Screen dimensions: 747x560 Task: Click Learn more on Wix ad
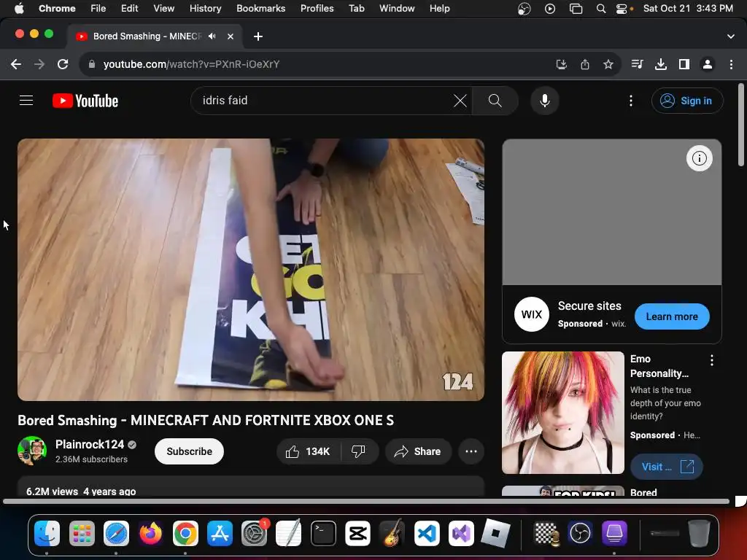click(x=672, y=316)
